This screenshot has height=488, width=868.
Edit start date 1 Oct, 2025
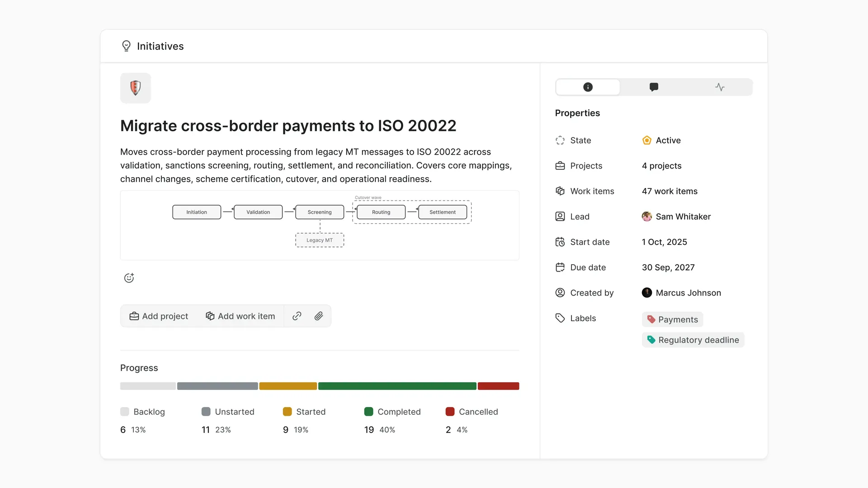[x=664, y=242]
